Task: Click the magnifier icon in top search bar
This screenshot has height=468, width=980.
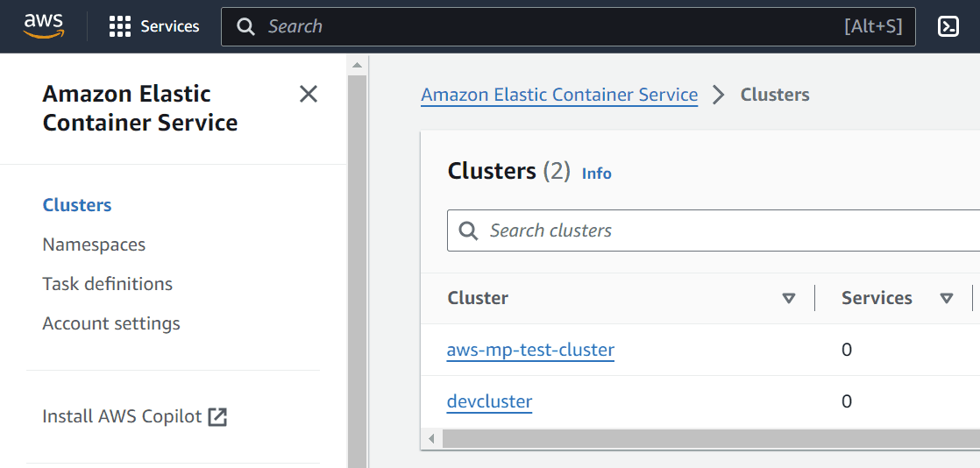Action: (246, 26)
